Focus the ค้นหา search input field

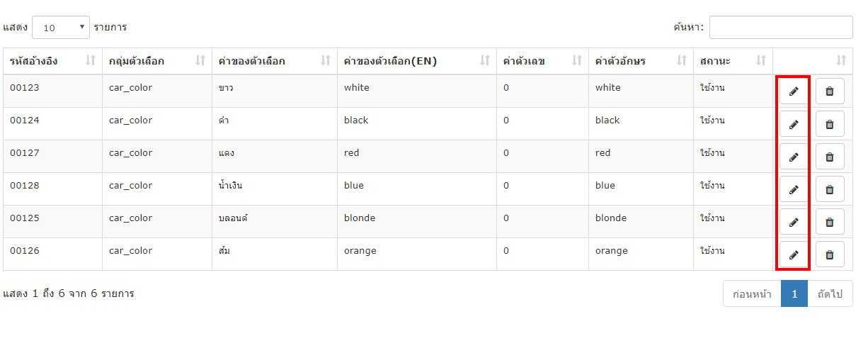[x=781, y=28]
